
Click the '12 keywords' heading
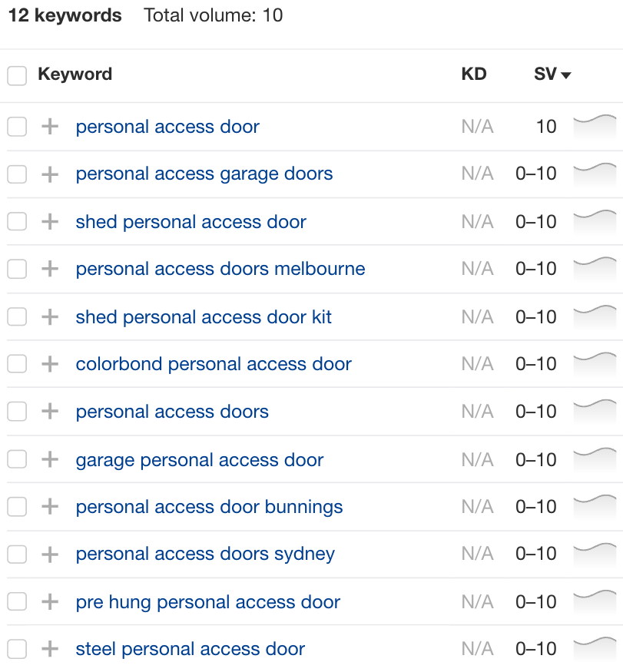click(65, 15)
